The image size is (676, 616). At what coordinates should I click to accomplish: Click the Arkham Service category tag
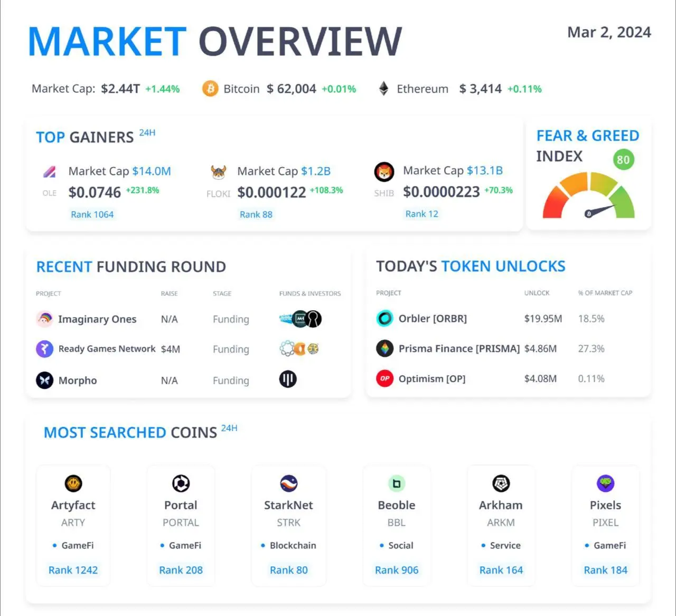[505, 545]
